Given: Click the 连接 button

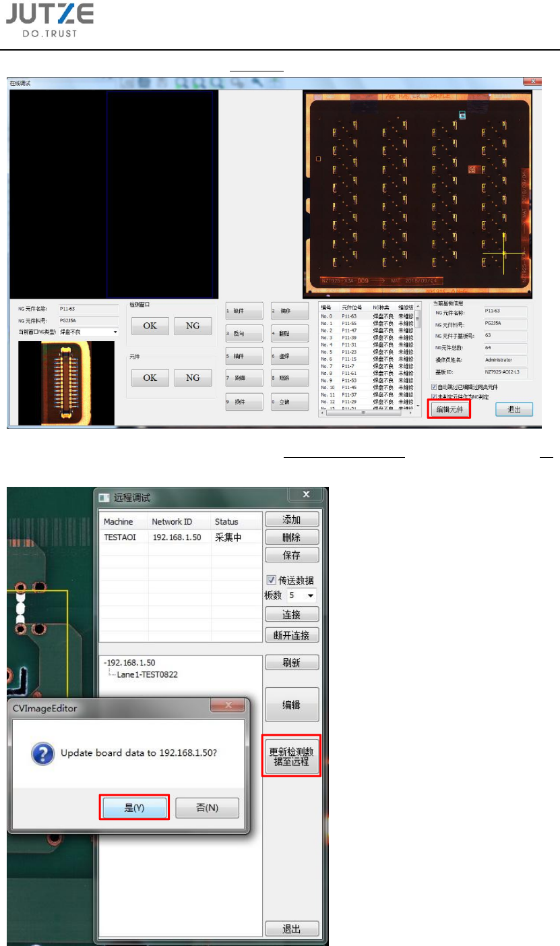Looking at the screenshot, I should [x=292, y=615].
